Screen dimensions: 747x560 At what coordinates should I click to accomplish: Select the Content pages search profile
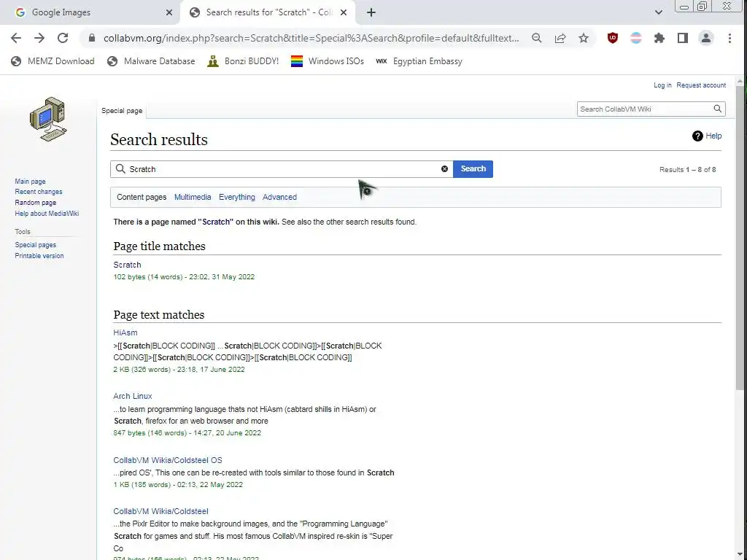point(142,197)
